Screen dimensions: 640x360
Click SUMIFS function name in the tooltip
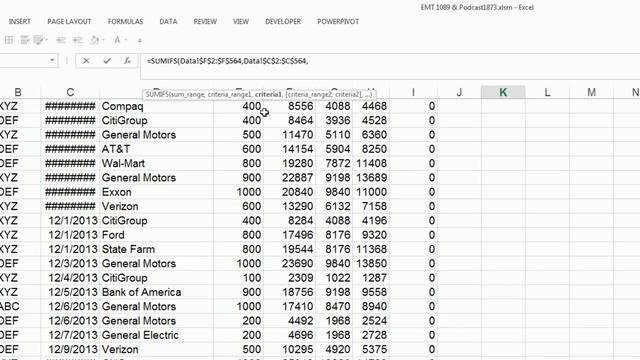pos(157,94)
